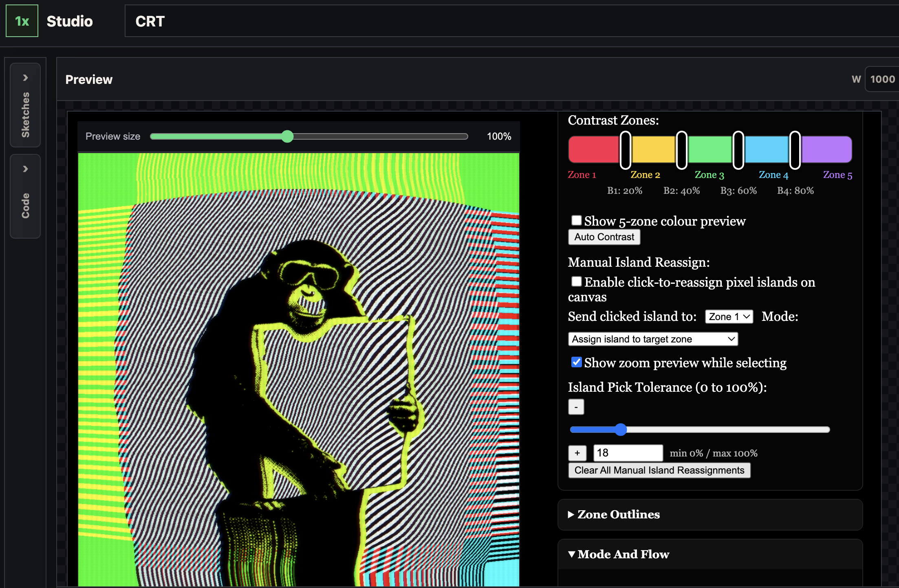899x588 pixels.
Task: Uncheck Show zoom preview while selecting
Action: tap(576, 362)
